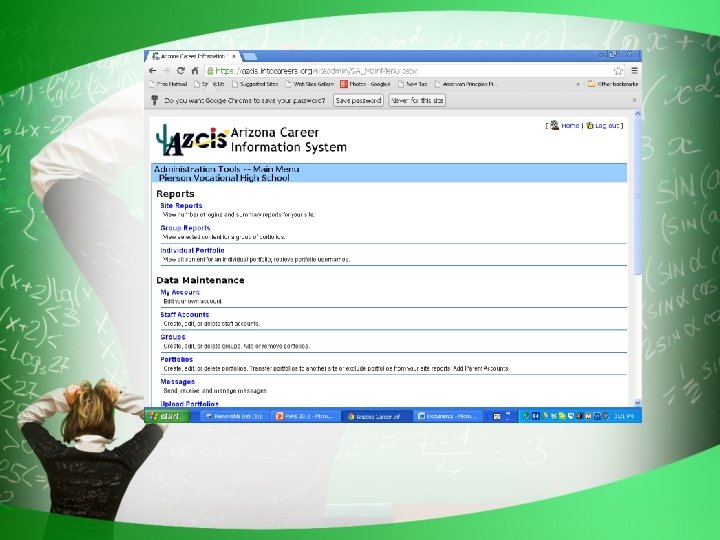The height and width of the screenshot is (540, 720).
Task: Open the Chrome menu hamburger icon
Action: [x=634, y=71]
